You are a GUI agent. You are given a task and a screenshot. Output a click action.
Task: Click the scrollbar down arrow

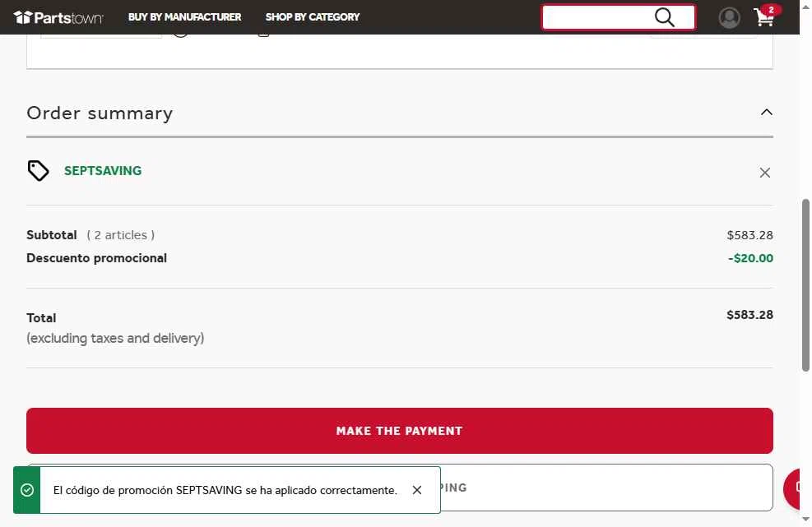(805, 520)
